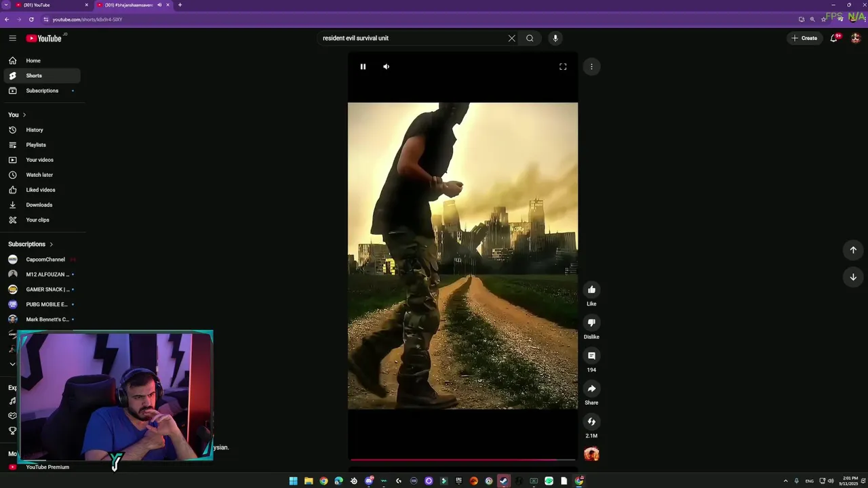Reload the current page
The width and height of the screenshot is (868, 488).
[x=31, y=19]
